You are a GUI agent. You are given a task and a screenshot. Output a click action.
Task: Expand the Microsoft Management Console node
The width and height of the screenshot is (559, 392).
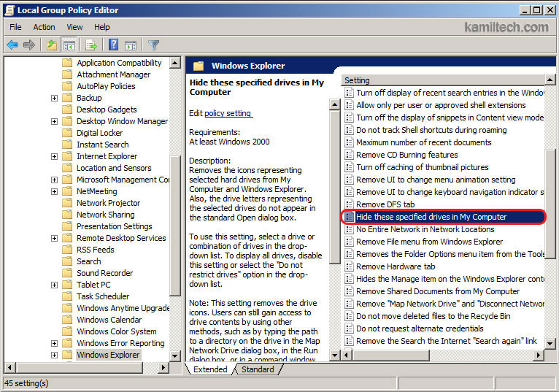pos(54,180)
